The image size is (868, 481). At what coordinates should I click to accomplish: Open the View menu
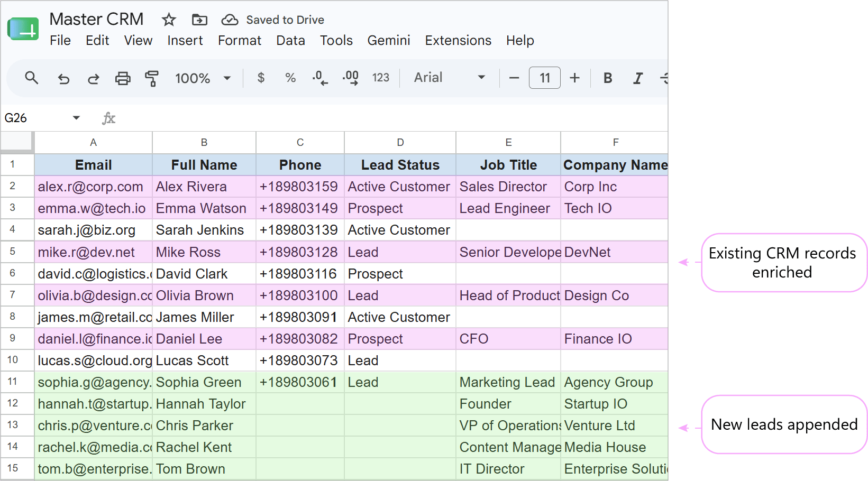(x=138, y=41)
